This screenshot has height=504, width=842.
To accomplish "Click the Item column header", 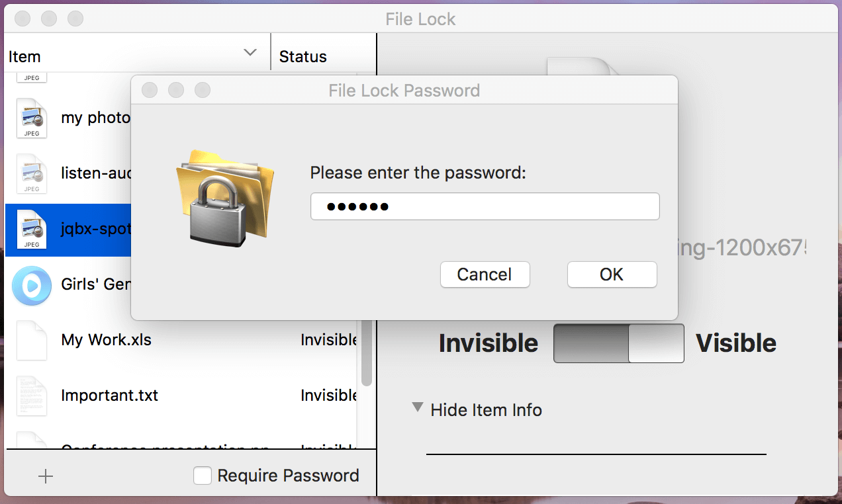I will pos(25,56).
